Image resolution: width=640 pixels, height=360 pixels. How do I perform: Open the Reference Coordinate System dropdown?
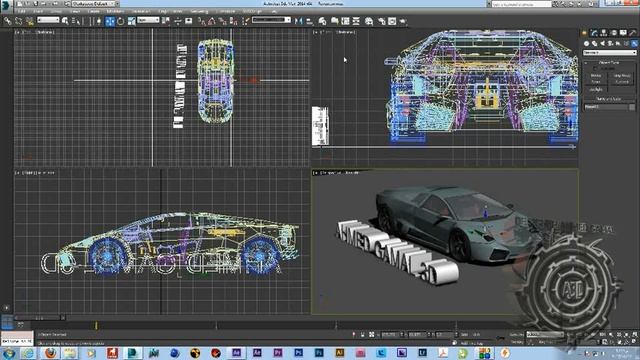coord(148,20)
